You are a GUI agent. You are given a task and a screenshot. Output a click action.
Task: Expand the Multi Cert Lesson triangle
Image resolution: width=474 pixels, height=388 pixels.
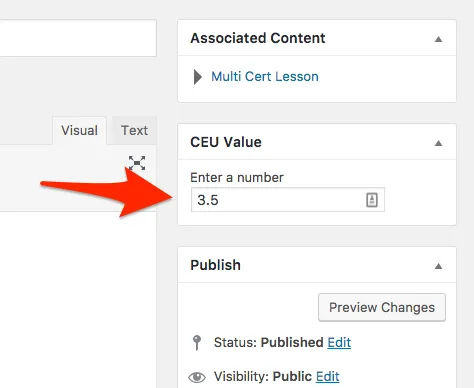click(x=198, y=77)
